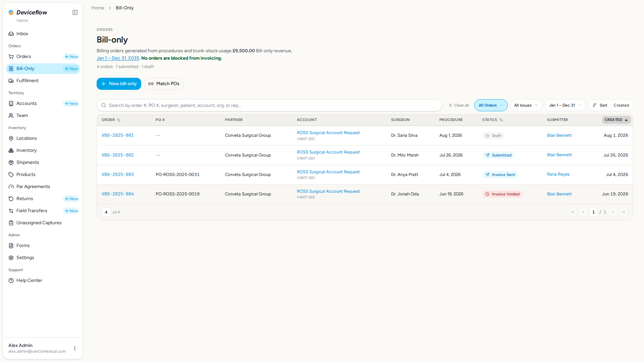Click the New badge next to Orders
Screen dimensions: 644x362
(x=71, y=57)
